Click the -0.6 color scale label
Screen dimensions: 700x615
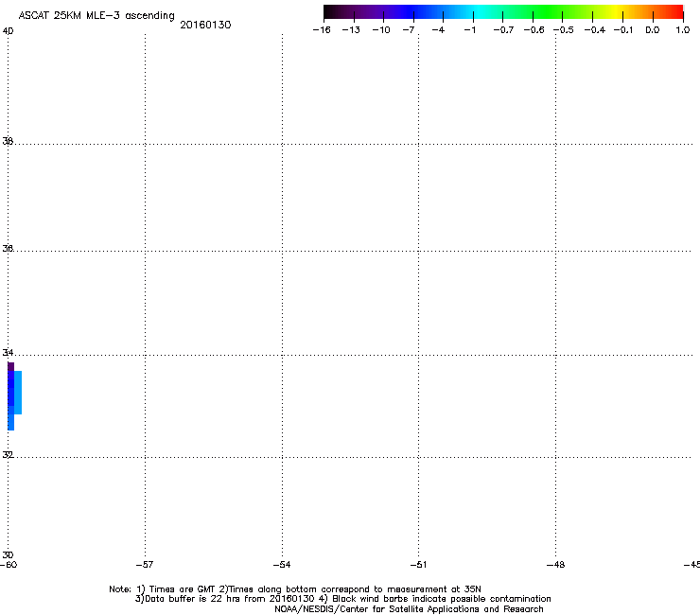coord(534,30)
